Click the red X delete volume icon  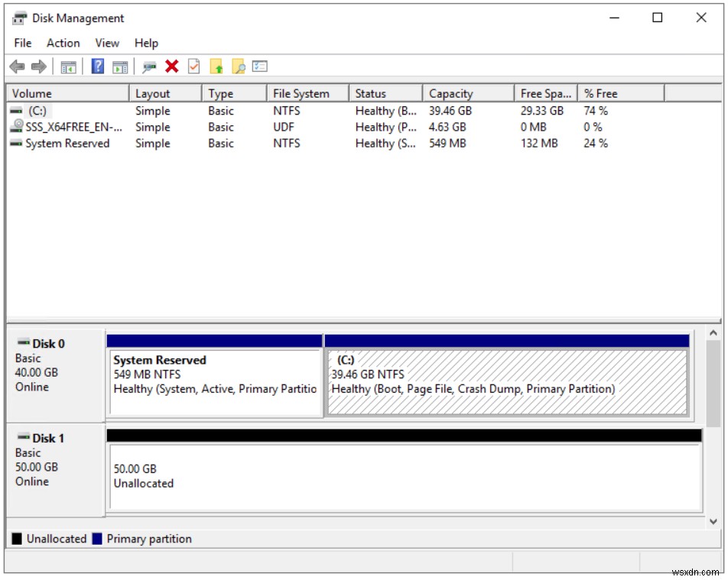point(170,66)
